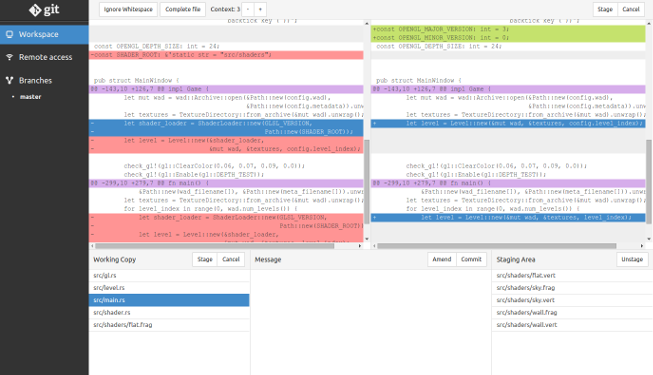The image size is (653, 375).
Task: Select src/shaders/wall.frag in Staging Area
Action: (x=572, y=312)
